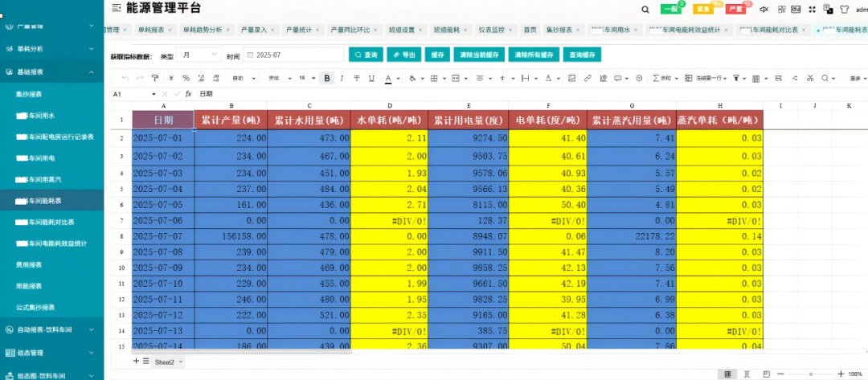The width and height of the screenshot is (868, 380).
Task: Apply italic formatting
Action: point(342,79)
